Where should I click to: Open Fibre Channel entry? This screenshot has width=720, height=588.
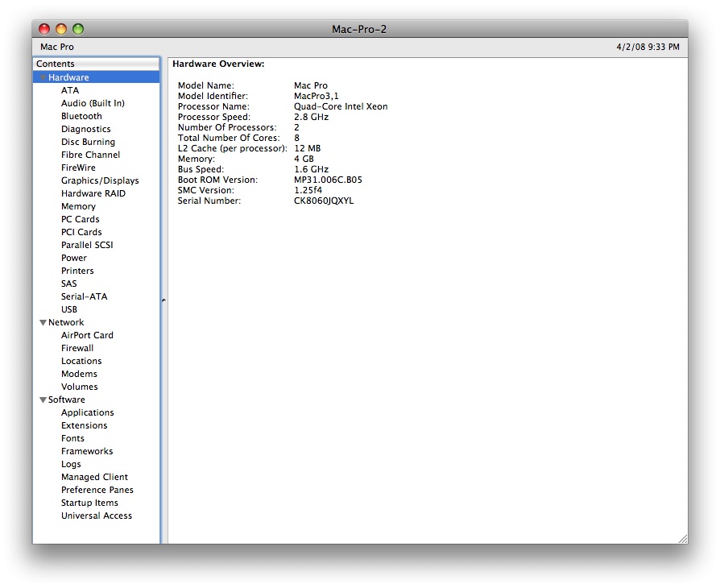click(x=90, y=155)
